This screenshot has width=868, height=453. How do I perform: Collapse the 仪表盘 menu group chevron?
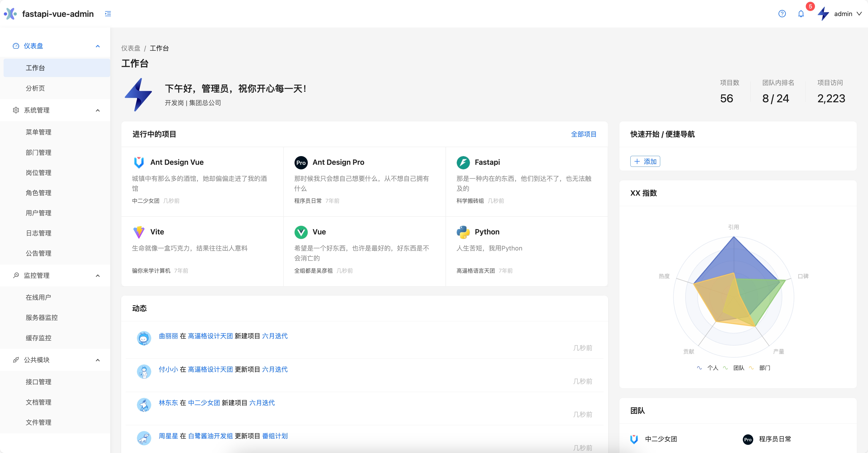tap(98, 46)
